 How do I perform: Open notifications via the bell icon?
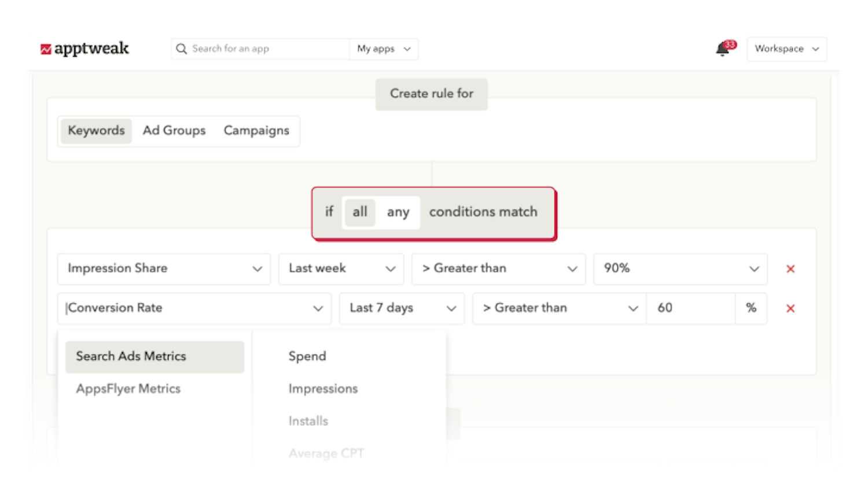pyautogui.click(x=722, y=50)
